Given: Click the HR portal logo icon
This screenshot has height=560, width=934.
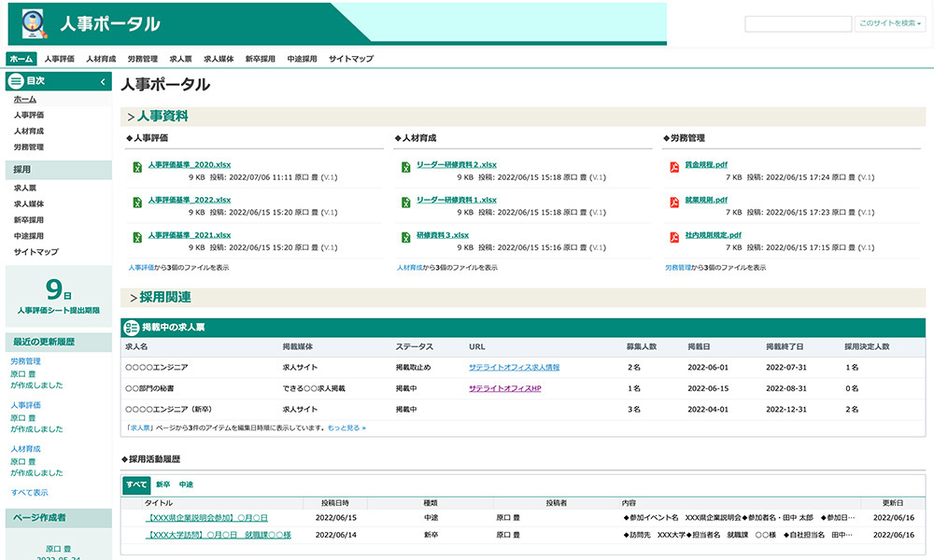Looking at the screenshot, I should tap(34, 24).
